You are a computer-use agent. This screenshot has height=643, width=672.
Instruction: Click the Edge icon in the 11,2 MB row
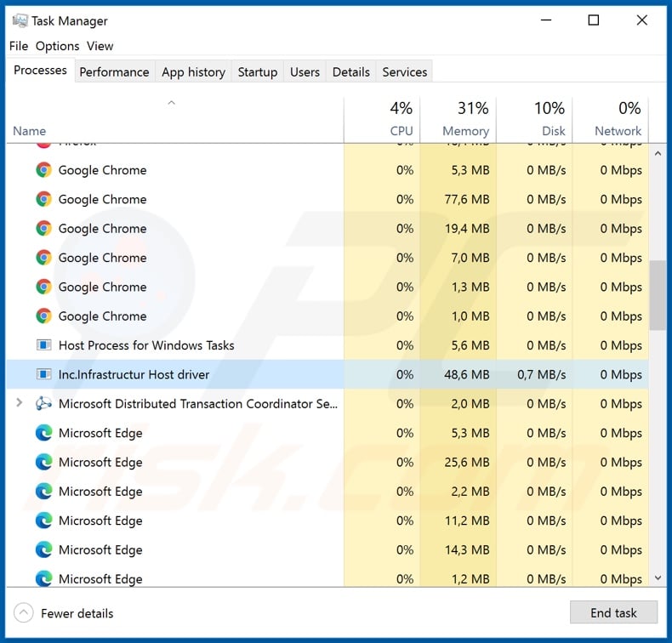coord(43,521)
